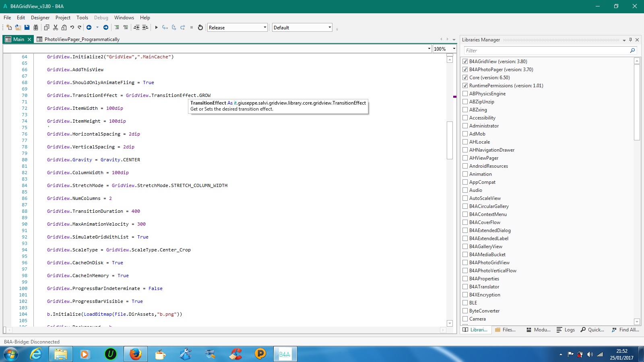Click the Navigate Forward arrow icon
644x362 pixels.
tap(106, 27)
